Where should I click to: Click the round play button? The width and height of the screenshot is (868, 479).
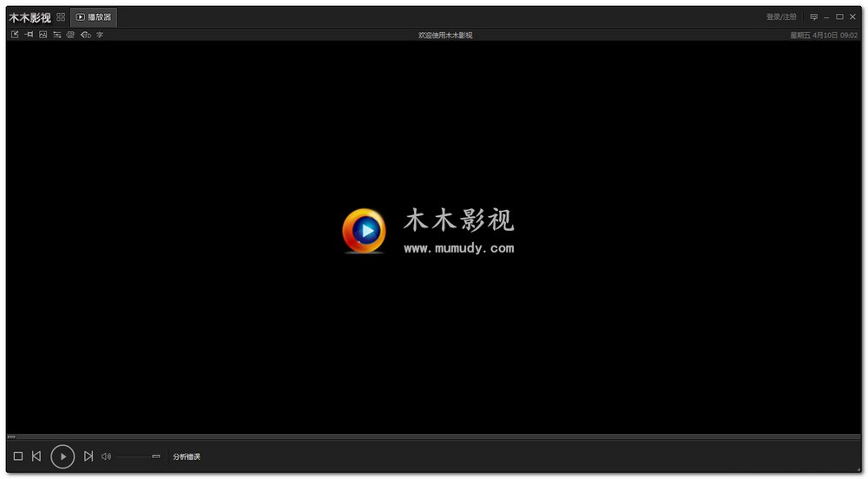click(x=62, y=456)
